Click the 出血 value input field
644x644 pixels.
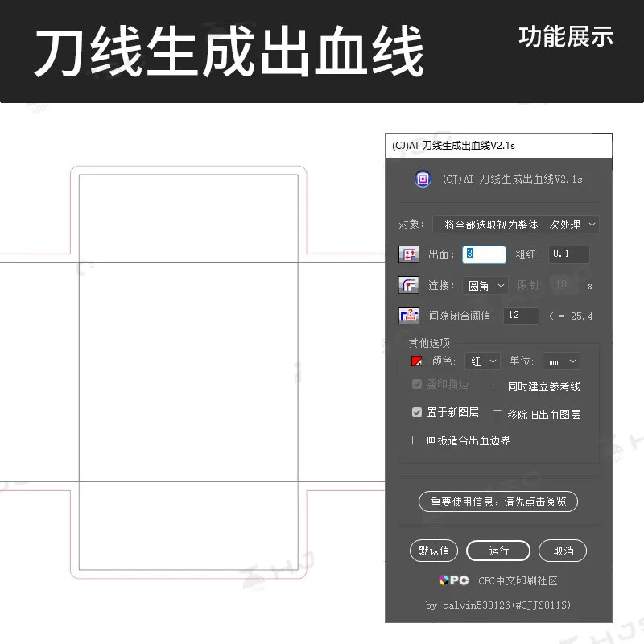[x=483, y=254]
